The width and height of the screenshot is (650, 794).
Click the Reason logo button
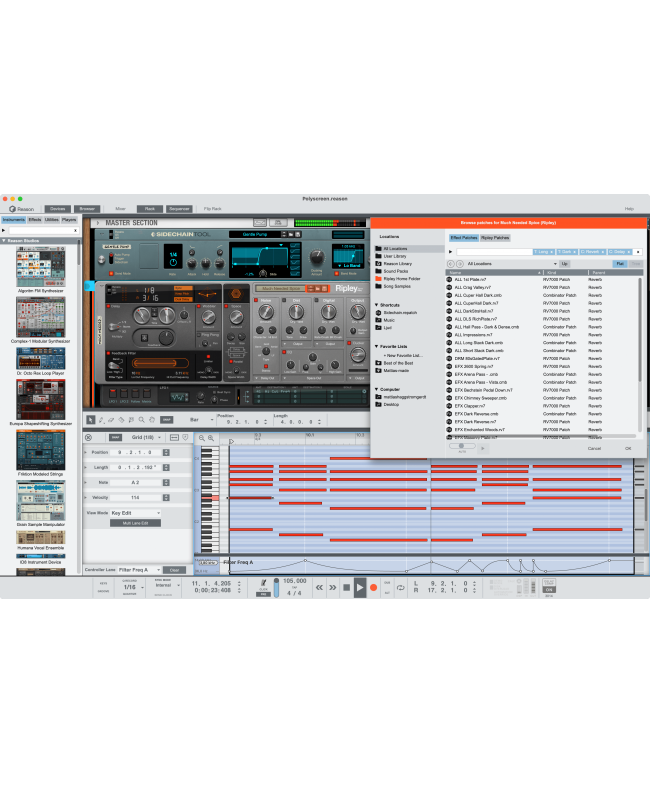pyautogui.click(x=21, y=209)
